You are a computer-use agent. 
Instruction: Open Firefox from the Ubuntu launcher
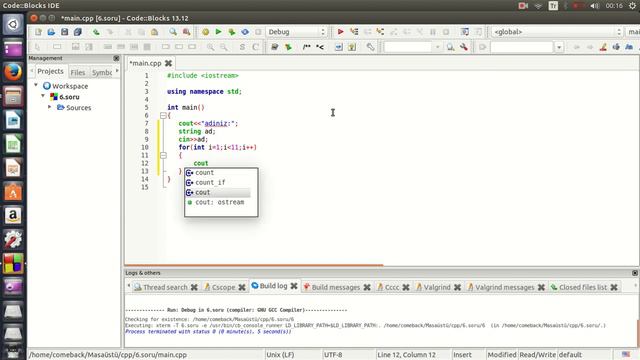click(x=13, y=72)
